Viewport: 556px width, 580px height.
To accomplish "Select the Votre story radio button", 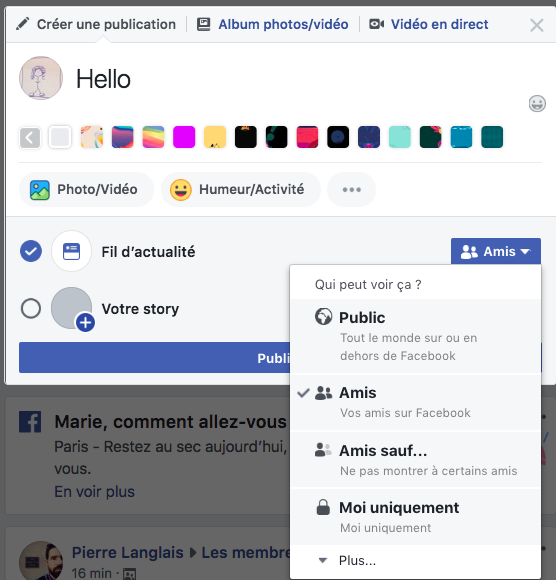I will [x=31, y=308].
